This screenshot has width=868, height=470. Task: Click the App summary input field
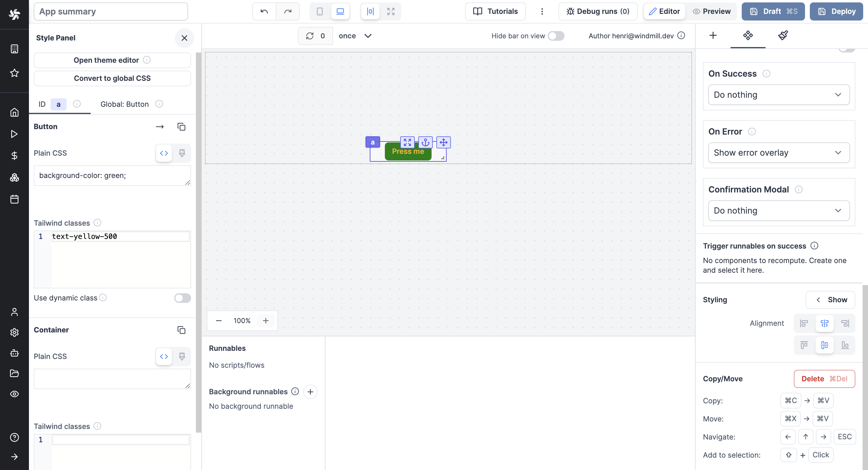point(111,11)
